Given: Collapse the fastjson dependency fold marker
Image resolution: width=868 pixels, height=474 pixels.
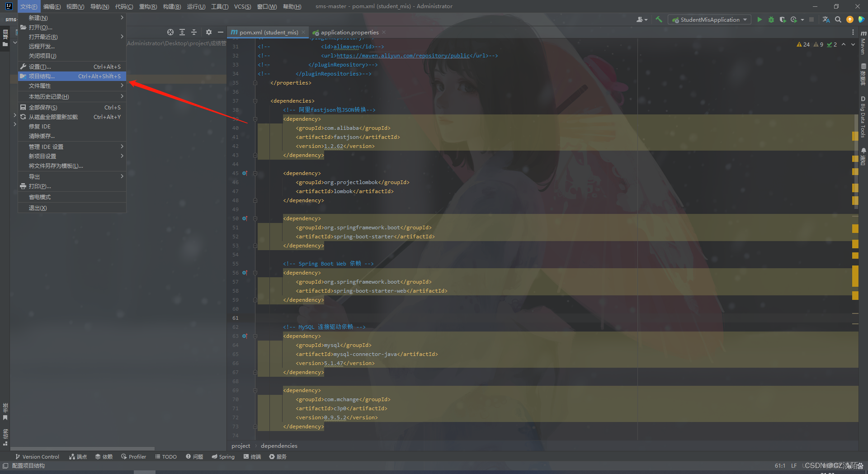Looking at the screenshot, I should 256,119.
